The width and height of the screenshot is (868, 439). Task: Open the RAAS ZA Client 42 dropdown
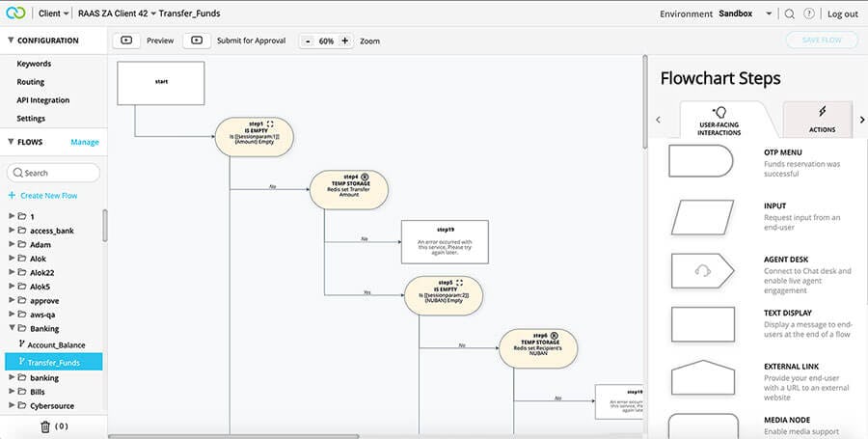tap(118, 14)
